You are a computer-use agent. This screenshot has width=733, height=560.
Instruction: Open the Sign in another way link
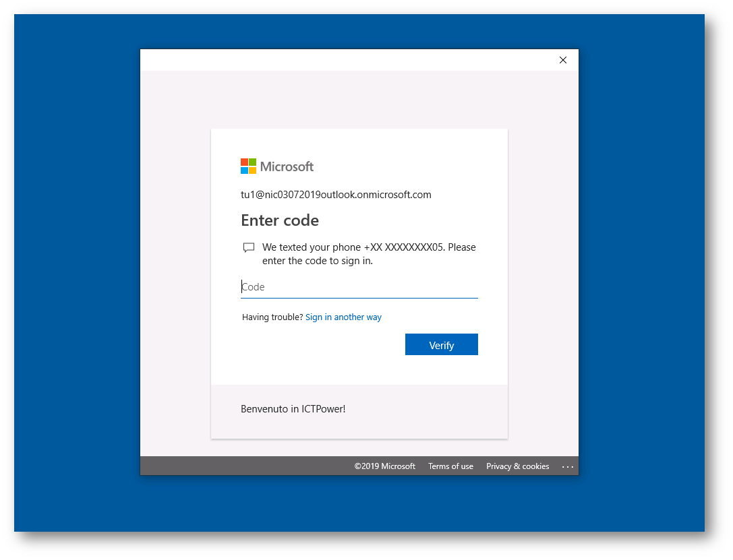pyautogui.click(x=344, y=317)
